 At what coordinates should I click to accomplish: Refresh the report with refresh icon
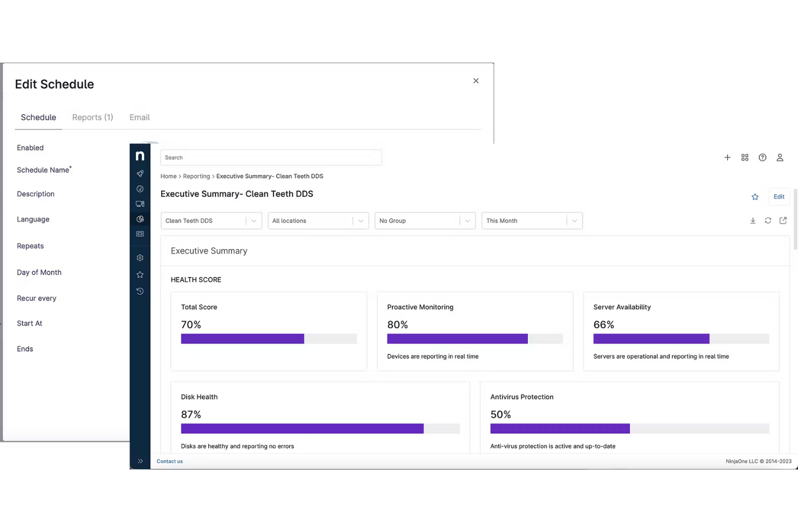pos(768,220)
